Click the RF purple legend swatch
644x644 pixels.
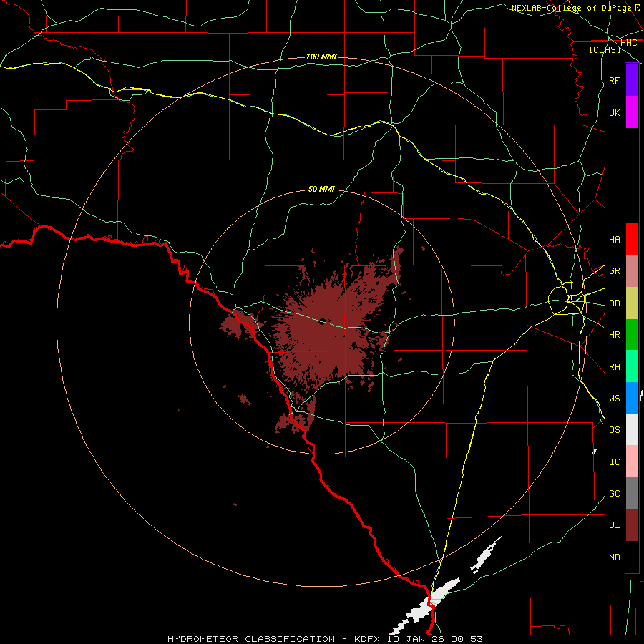pyautogui.click(x=632, y=80)
